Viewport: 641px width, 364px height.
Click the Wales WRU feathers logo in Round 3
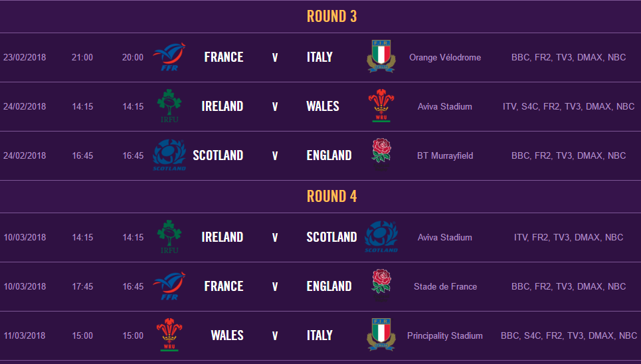coord(381,106)
